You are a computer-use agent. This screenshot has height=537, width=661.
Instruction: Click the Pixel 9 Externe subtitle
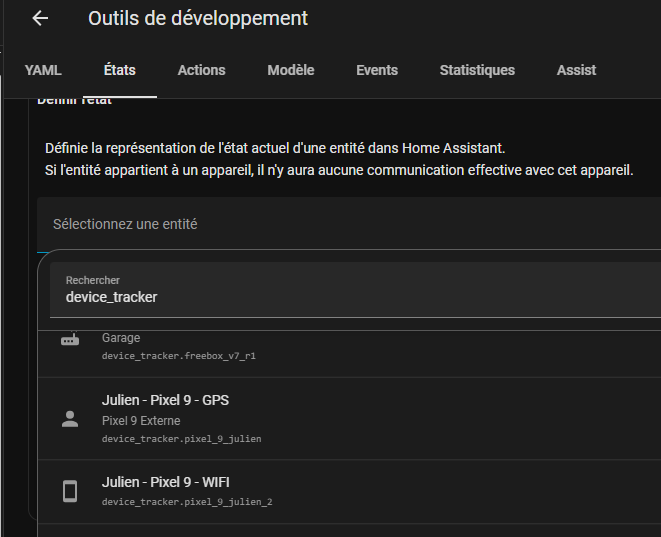(141, 421)
